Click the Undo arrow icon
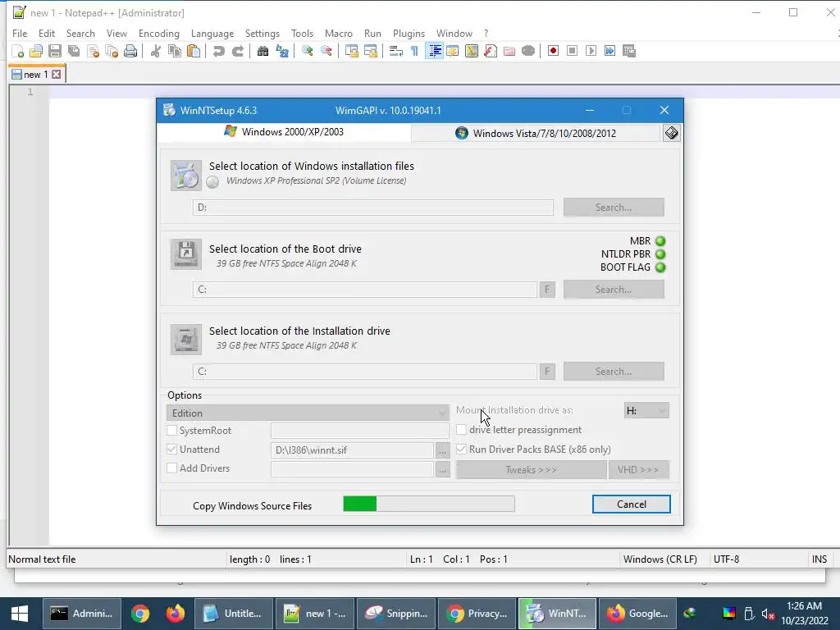 (218, 51)
